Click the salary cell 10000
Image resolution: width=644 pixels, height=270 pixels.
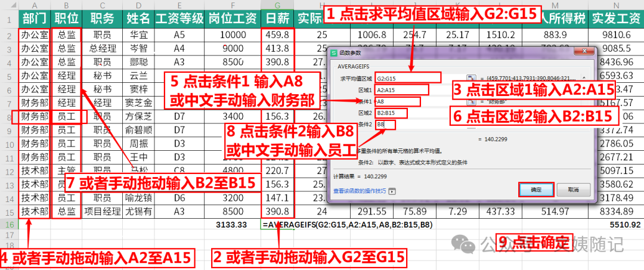pos(233,34)
